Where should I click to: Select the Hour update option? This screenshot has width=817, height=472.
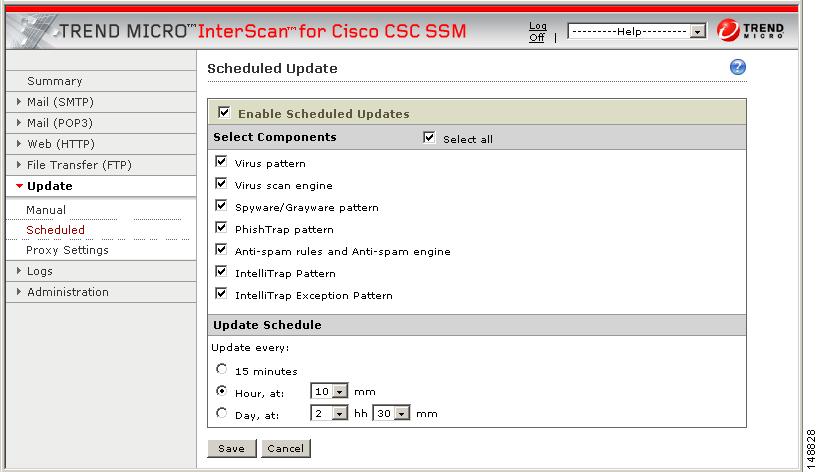pyautogui.click(x=221, y=391)
